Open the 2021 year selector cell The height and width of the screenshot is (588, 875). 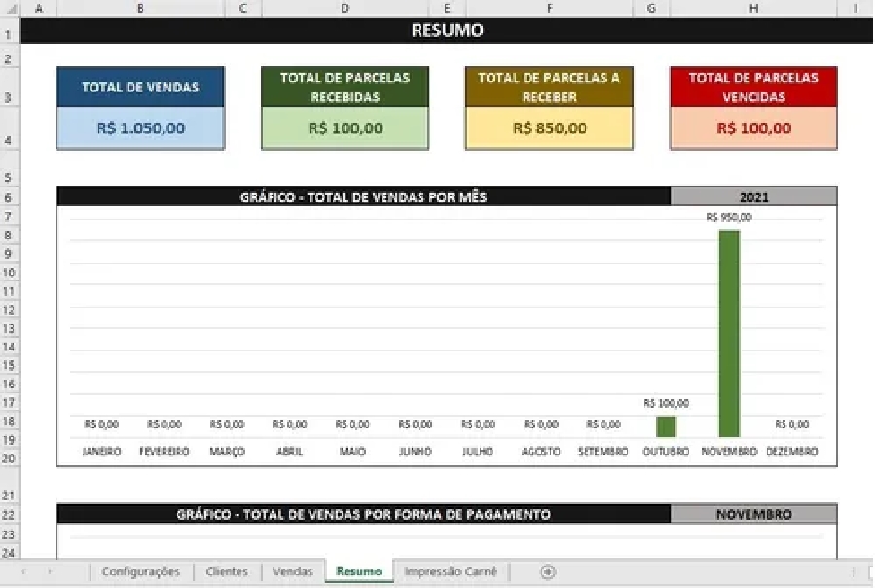coord(753,197)
